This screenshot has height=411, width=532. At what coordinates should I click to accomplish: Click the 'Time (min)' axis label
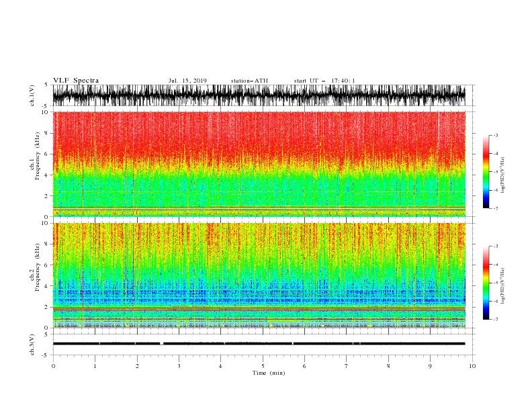pyautogui.click(x=269, y=373)
